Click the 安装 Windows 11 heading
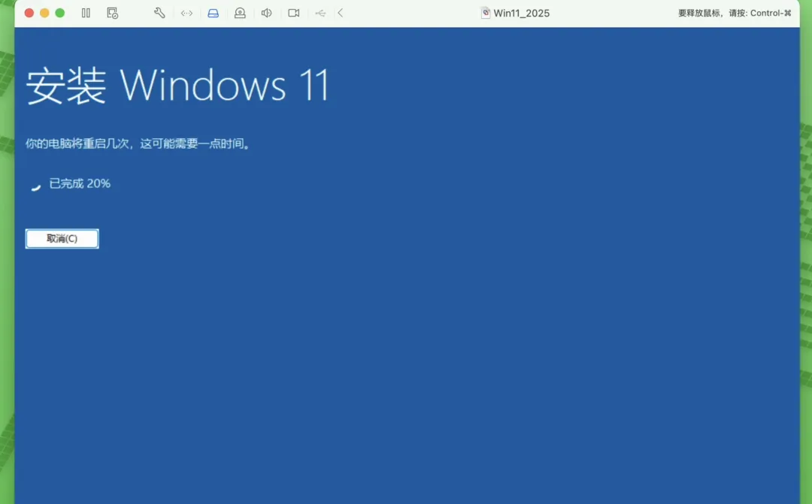Image resolution: width=812 pixels, height=504 pixels. pos(177,86)
